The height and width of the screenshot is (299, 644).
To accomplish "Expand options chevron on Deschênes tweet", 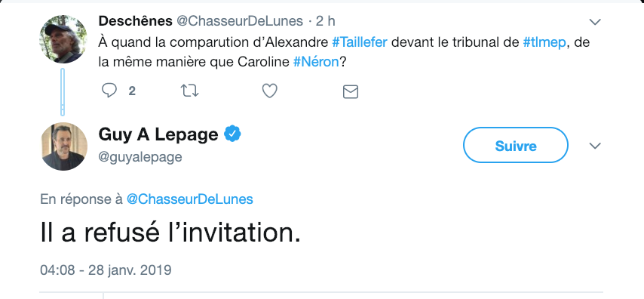I will pos(595,22).
